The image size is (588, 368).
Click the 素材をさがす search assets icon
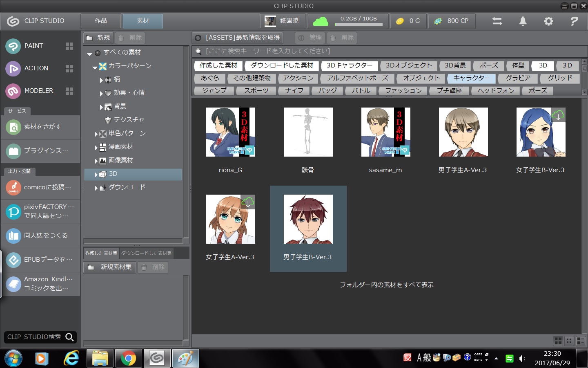click(x=13, y=127)
